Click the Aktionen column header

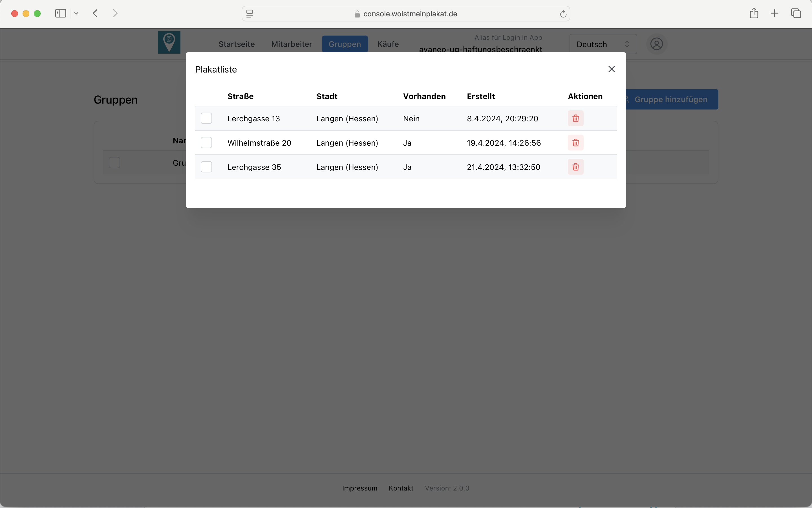coord(585,97)
